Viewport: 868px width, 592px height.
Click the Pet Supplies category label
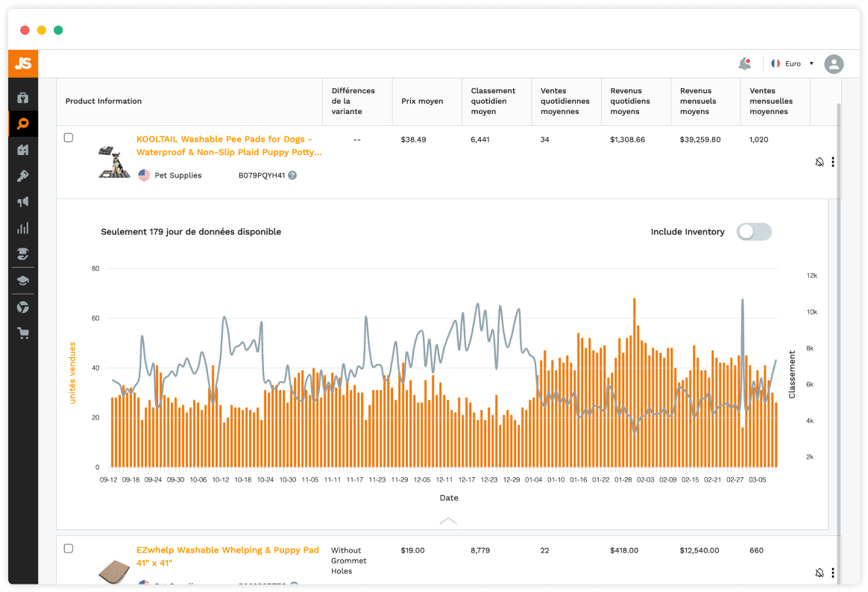tap(177, 175)
